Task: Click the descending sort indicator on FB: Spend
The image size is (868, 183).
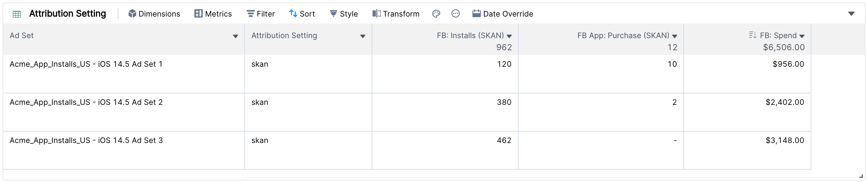Action: (753, 35)
